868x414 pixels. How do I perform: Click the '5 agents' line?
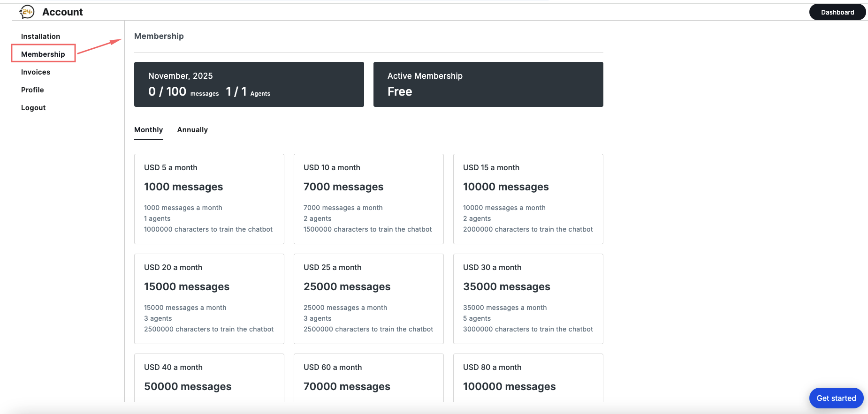pyautogui.click(x=477, y=318)
